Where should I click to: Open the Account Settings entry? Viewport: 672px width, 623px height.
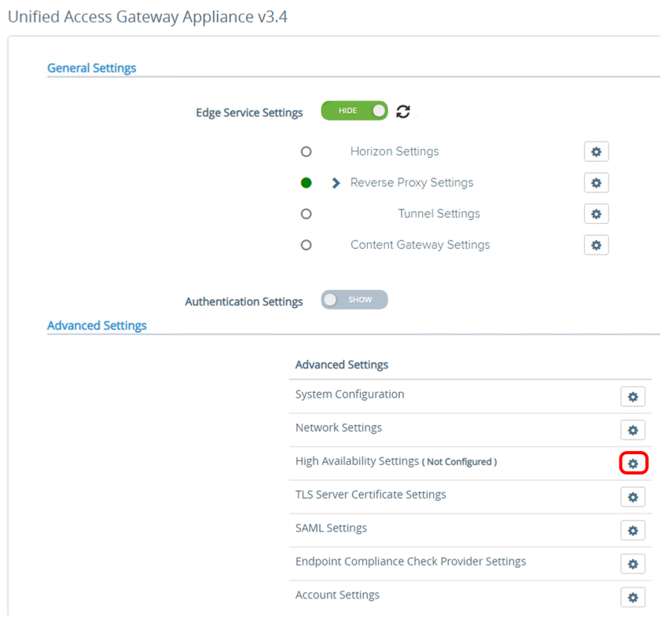point(337,595)
